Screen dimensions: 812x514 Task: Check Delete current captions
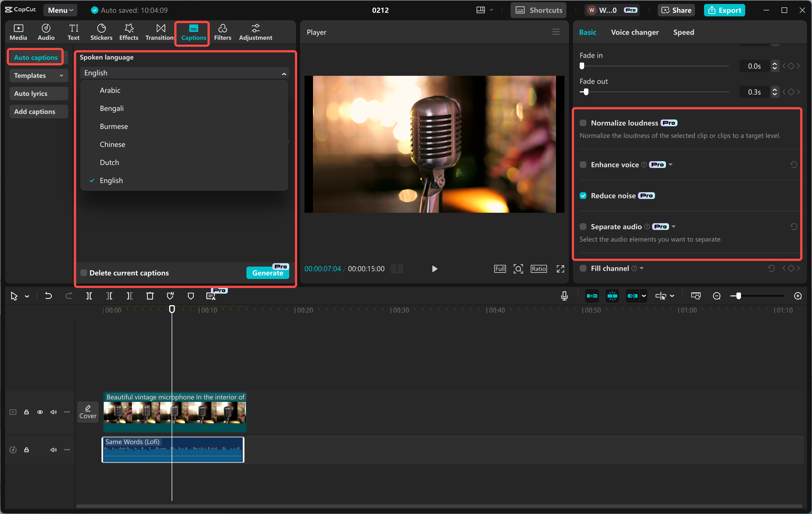tap(83, 273)
